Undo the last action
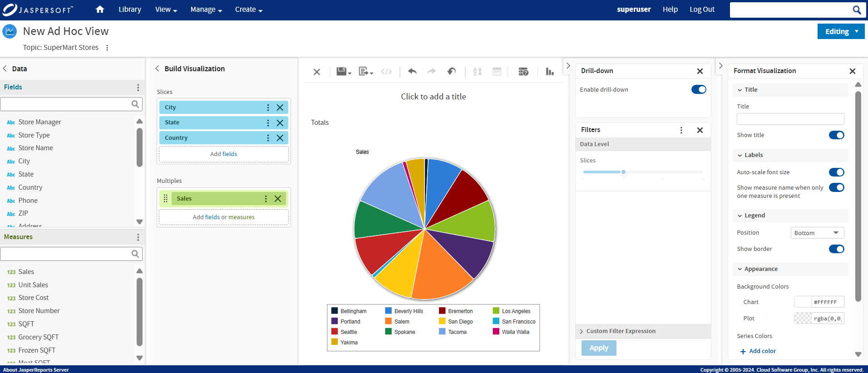Image resolution: width=868 pixels, height=373 pixels. click(412, 71)
